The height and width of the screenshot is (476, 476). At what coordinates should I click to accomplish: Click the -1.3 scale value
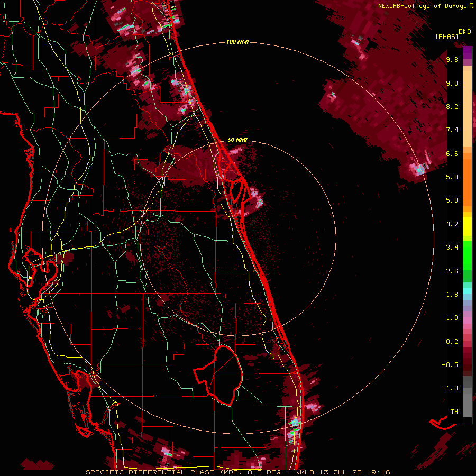click(x=450, y=388)
